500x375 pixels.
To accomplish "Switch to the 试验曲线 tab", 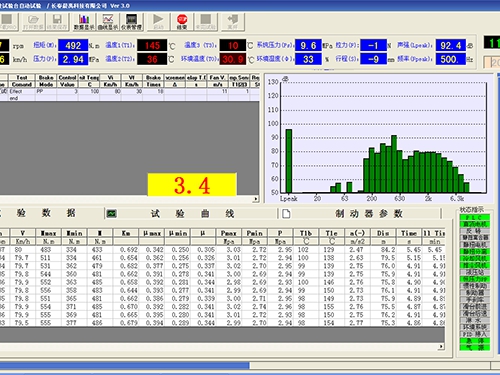I will pos(192,214).
